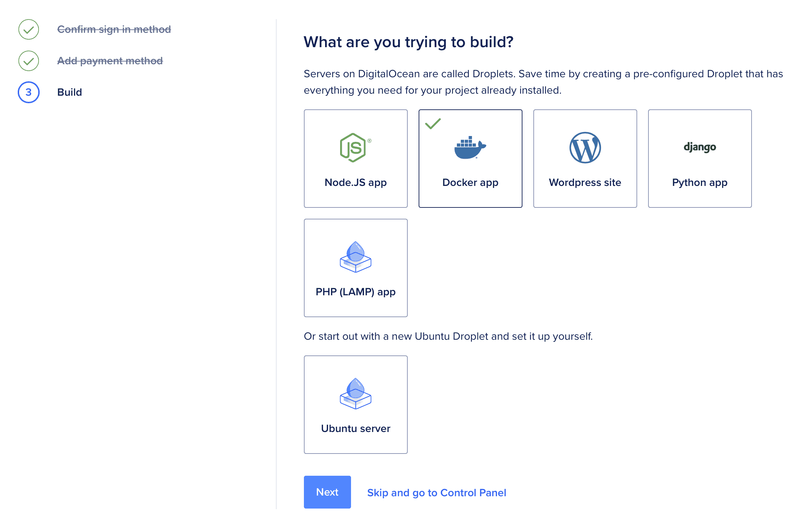This screenshot has width=812, height=527.
Task: Follow Skip and go to Control Panel link
Action: click(436, 493)
